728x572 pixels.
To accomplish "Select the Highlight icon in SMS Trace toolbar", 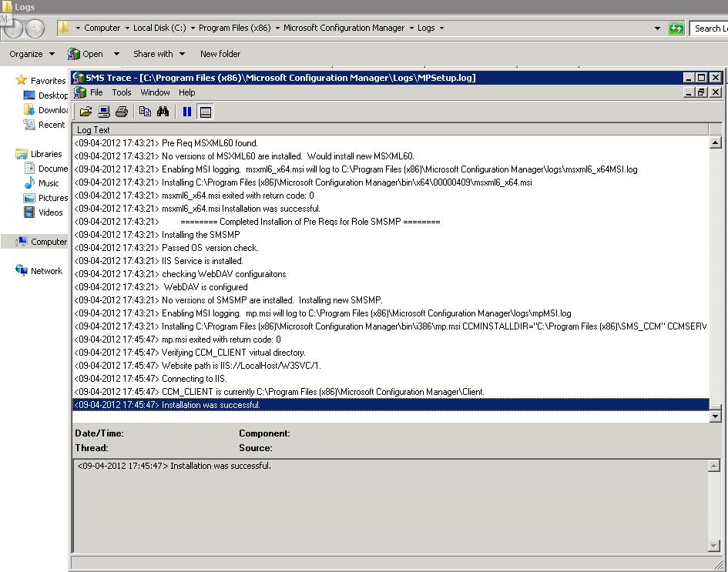I will (104, 111).
